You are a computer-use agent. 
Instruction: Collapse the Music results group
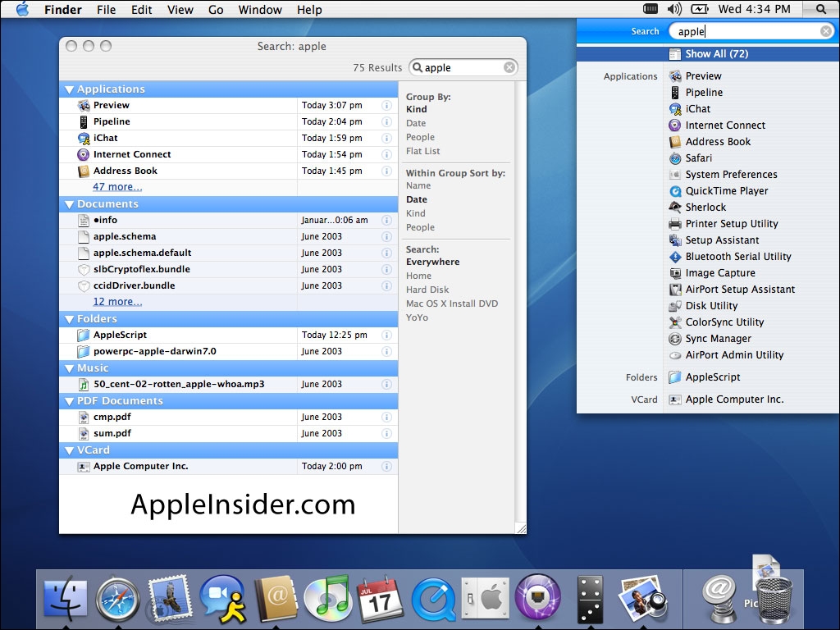point(69,368)
